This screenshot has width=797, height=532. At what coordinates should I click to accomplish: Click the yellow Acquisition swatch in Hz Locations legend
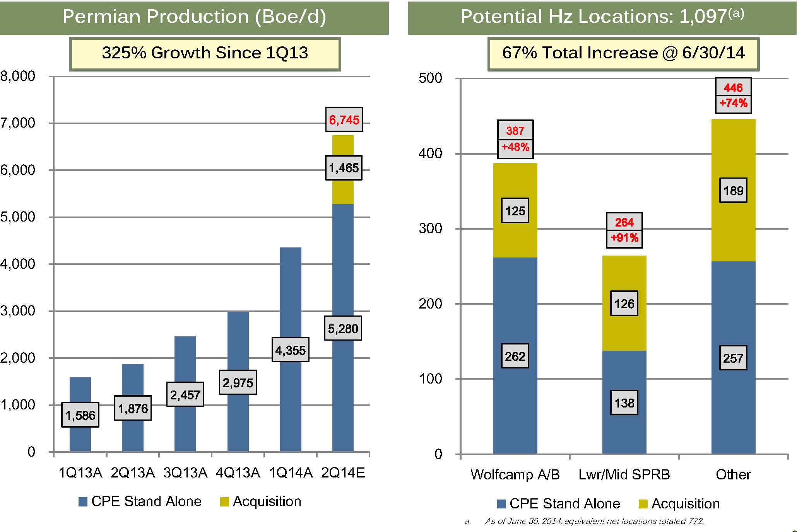[x=643, y=504]
